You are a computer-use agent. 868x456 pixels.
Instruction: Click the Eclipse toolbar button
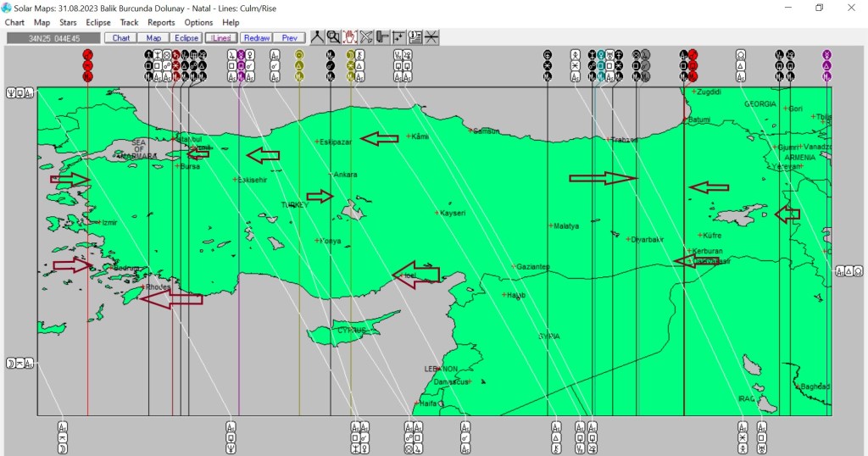(x=186, y=38)
